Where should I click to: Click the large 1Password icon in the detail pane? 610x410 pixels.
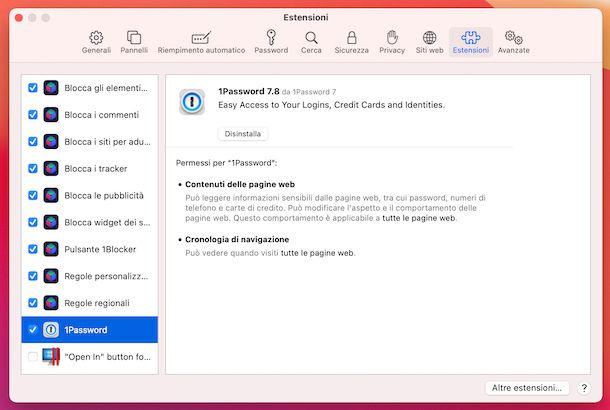pos(192,102)
